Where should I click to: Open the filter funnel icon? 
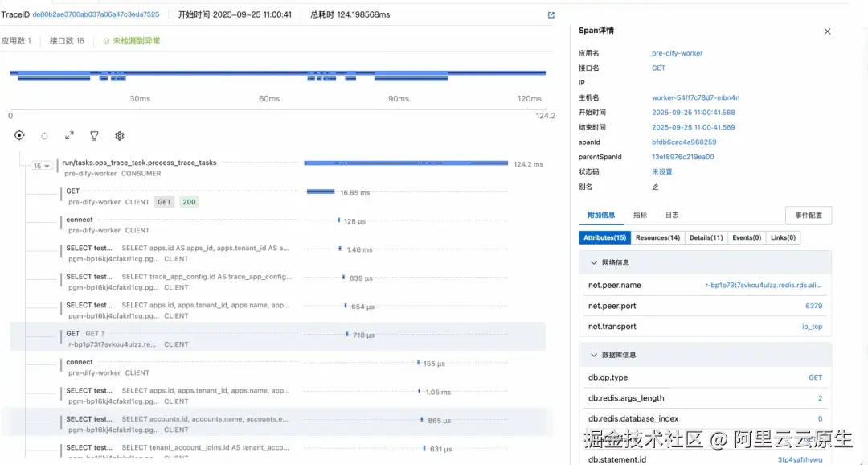(94, 136)
